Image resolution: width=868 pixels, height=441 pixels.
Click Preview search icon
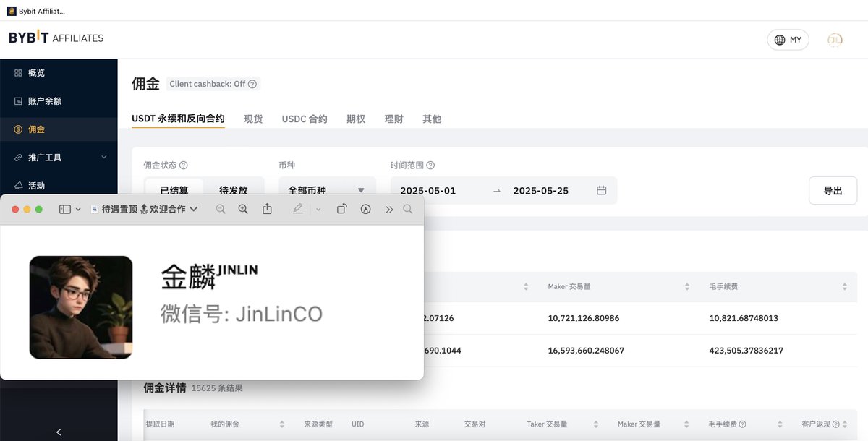(x=408, y=209)
